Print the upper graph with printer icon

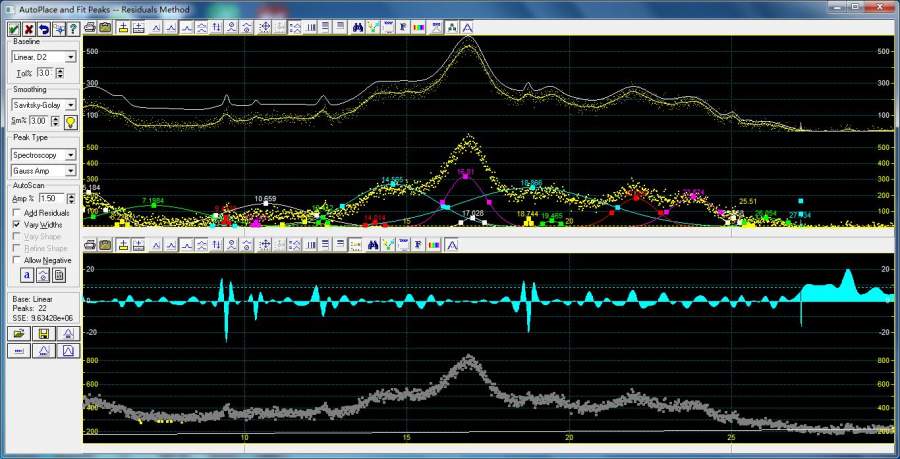[x=90, y=27]
